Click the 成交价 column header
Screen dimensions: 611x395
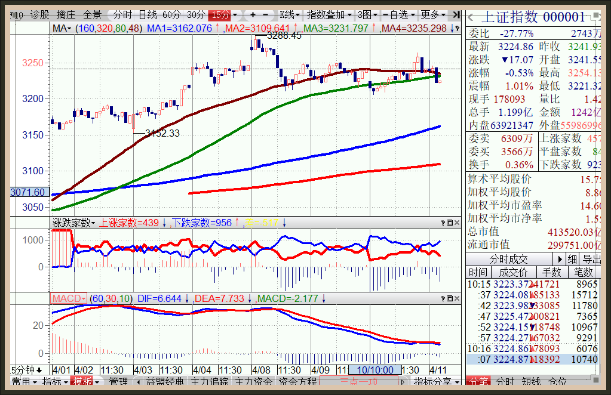coord(514,272)
